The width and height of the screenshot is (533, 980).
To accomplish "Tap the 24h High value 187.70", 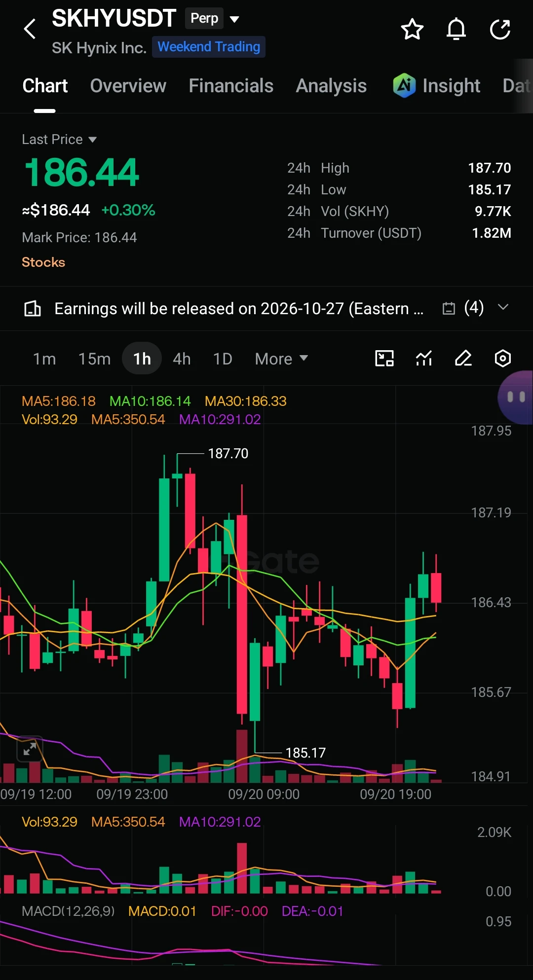I will (x=490, y=168).
